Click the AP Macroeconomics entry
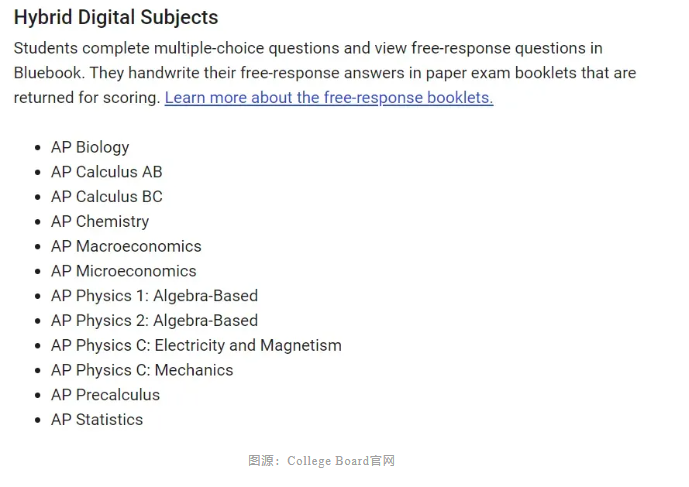 tap(126, 246)
